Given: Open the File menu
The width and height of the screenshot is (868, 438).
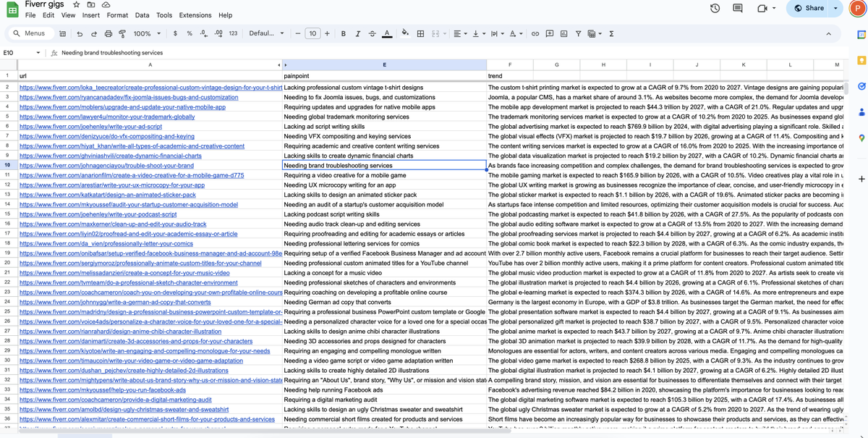Looking at the screenshot, I should (30, 15).
